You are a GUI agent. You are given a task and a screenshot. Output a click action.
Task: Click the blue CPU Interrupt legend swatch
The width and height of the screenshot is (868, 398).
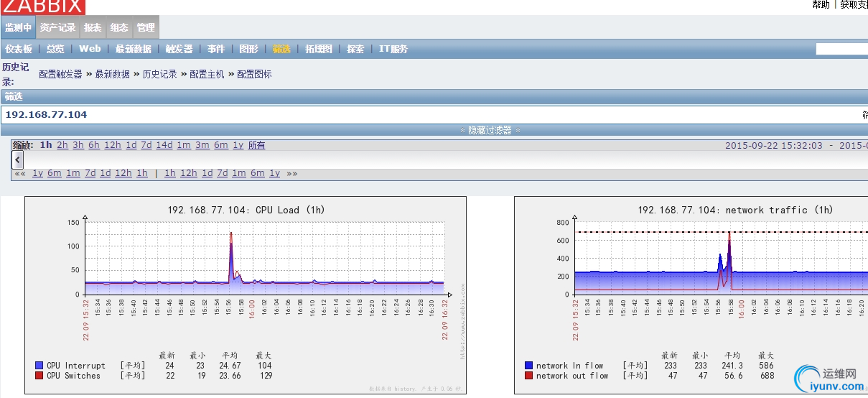(39, 366)
